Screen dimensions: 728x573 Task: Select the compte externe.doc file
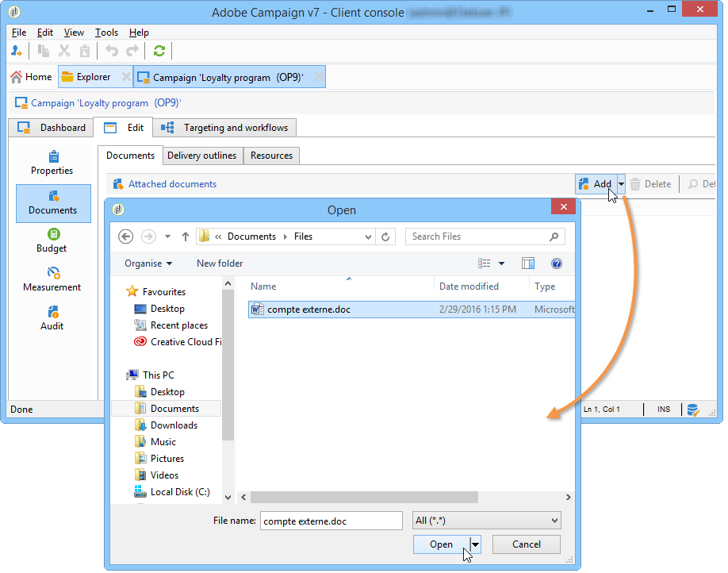[x=412, y=310]
